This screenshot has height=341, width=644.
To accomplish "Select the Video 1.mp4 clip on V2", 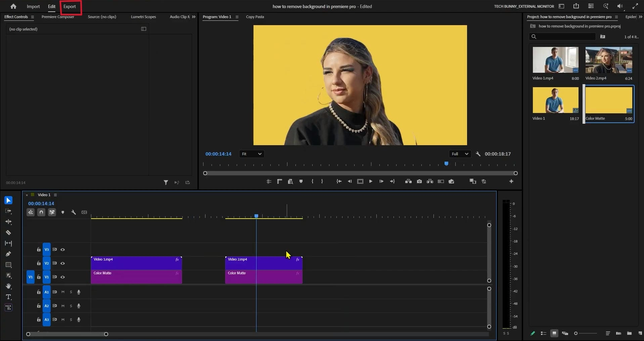I will (136, 263).
